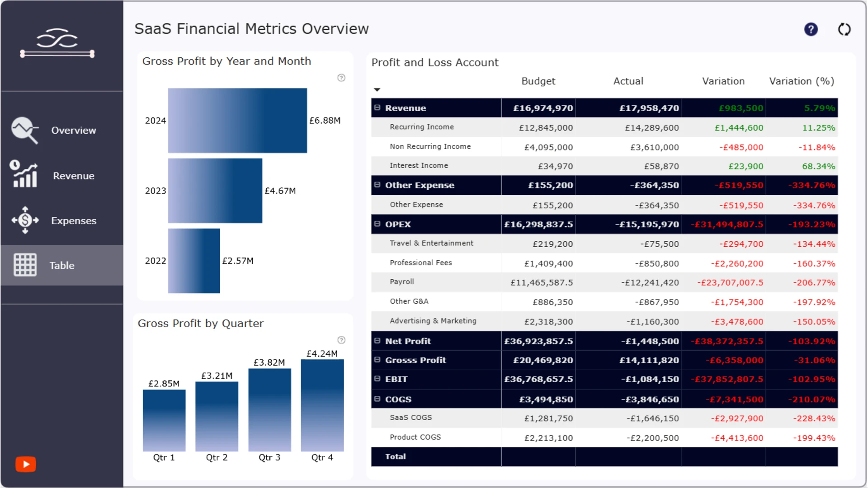Click the dashboard logo in the sidebar

(x=57, y=43)
